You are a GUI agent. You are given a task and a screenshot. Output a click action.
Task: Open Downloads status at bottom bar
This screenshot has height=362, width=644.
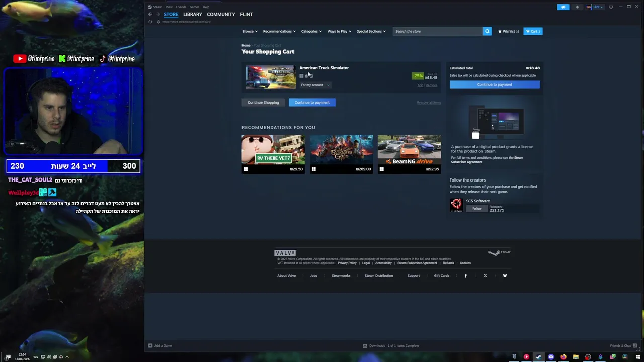click(391, 346)
